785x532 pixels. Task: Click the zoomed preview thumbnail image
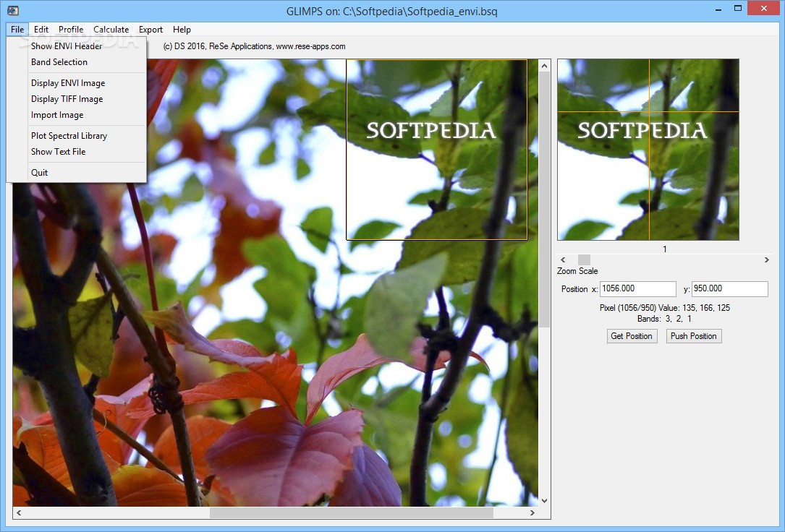tap(648, 150)
